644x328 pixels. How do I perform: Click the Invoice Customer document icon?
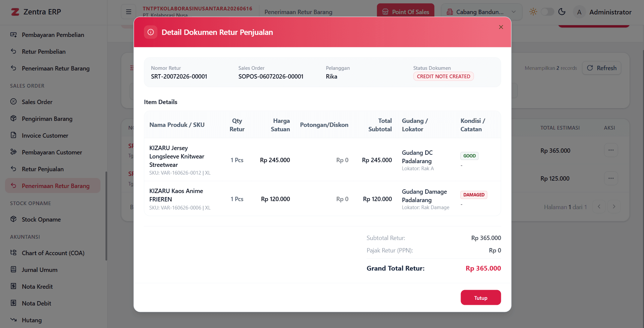[13, 135]
